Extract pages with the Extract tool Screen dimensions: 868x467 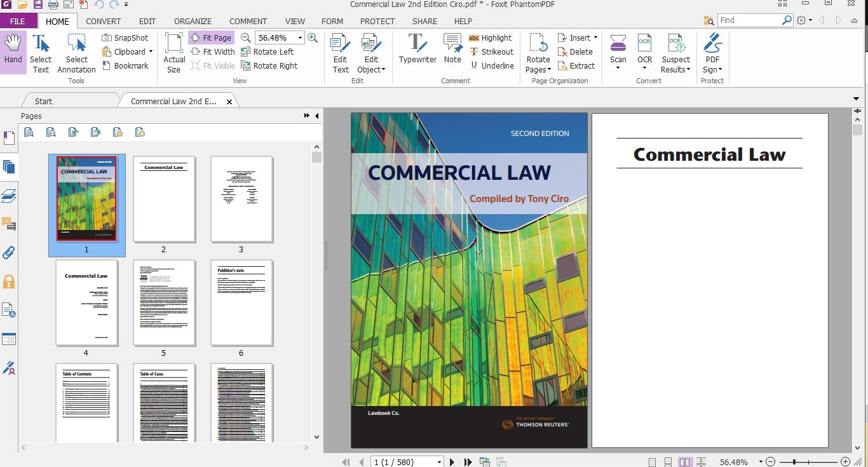point(576,66)
